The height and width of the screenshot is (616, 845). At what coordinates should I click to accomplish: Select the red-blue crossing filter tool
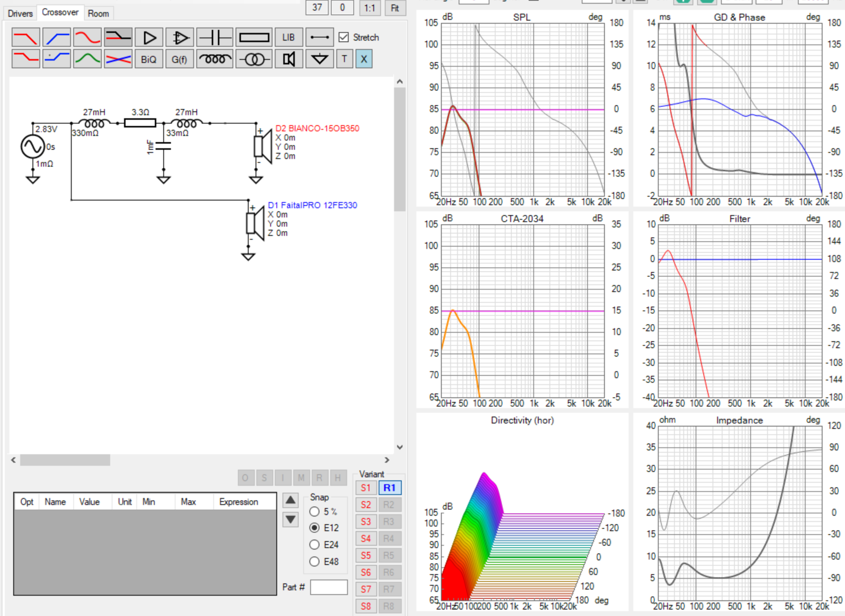pyautogui.click(x=118, y=59)
